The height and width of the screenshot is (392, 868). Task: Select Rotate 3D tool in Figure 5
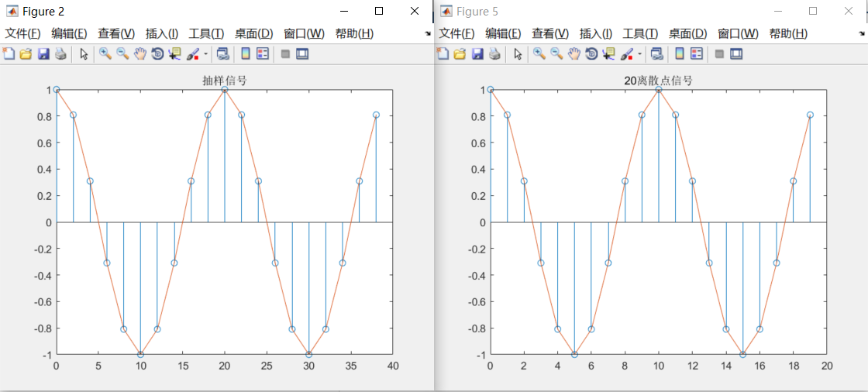(592, 53)
